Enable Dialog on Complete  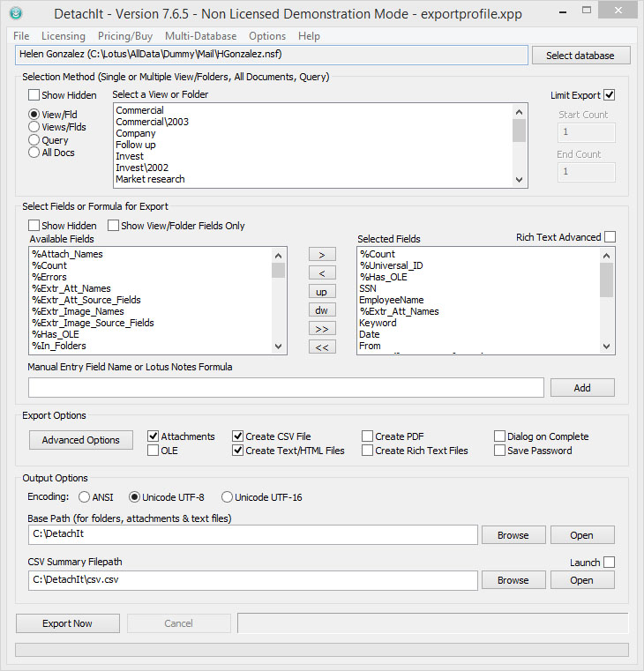pos(499,436)
